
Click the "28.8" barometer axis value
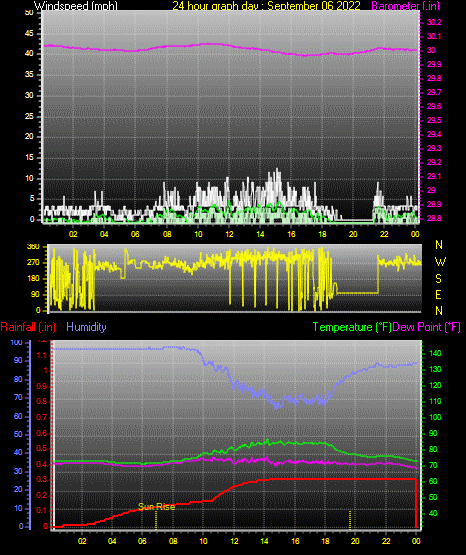click(434, 218)
